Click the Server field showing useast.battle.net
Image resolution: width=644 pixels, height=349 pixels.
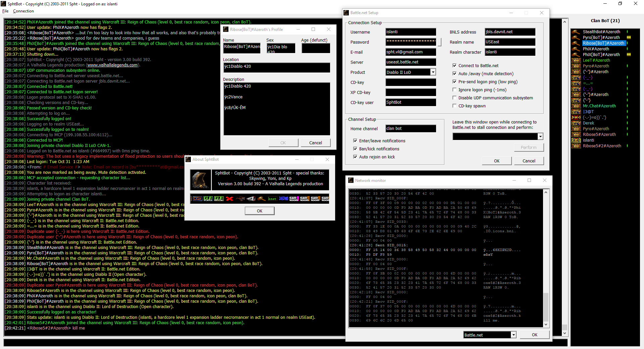(411, 62)
